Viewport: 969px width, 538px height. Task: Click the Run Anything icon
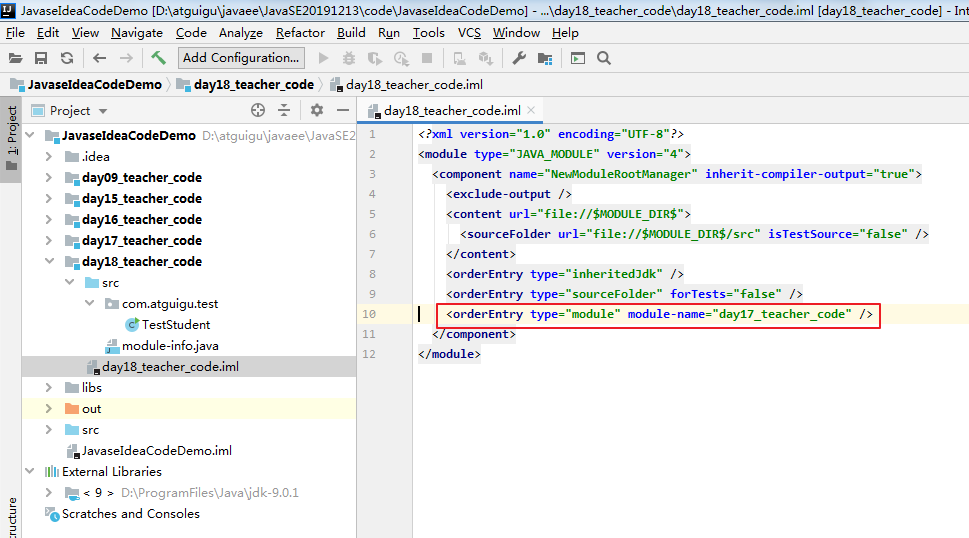click(x=577, y=58)
